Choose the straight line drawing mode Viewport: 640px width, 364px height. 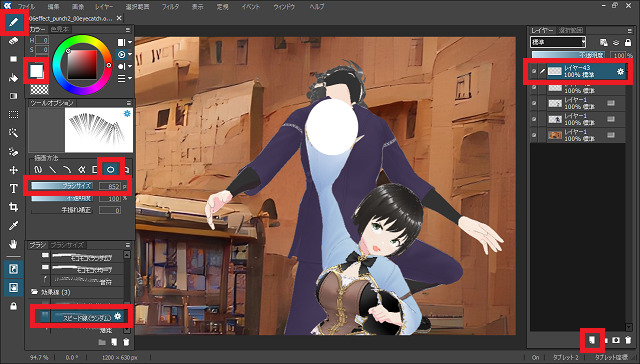tap(53, 169)
